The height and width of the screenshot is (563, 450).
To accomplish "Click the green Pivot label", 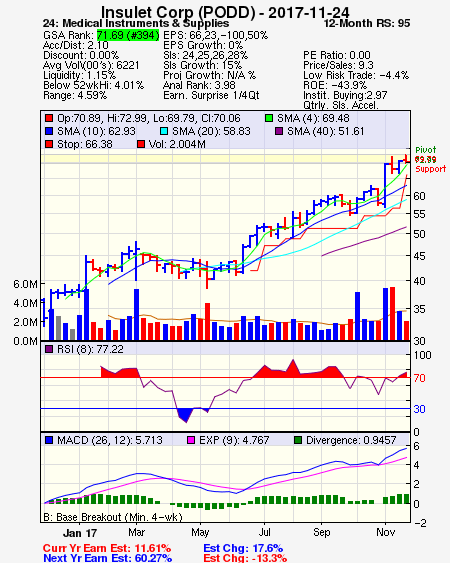I will (x=426, y=150).
